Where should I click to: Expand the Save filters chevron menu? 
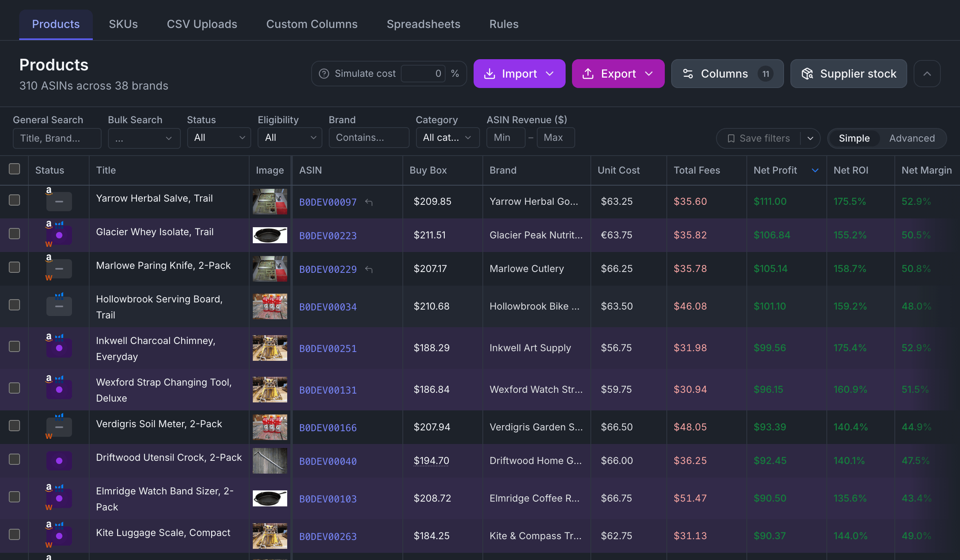(x=810, y=138)
